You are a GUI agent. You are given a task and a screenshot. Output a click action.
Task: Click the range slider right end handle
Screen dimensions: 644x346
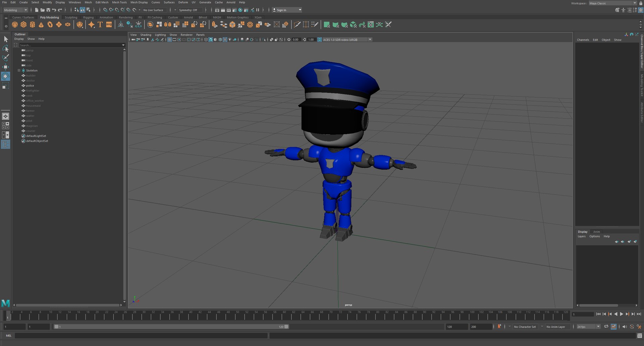pos(286,327)
